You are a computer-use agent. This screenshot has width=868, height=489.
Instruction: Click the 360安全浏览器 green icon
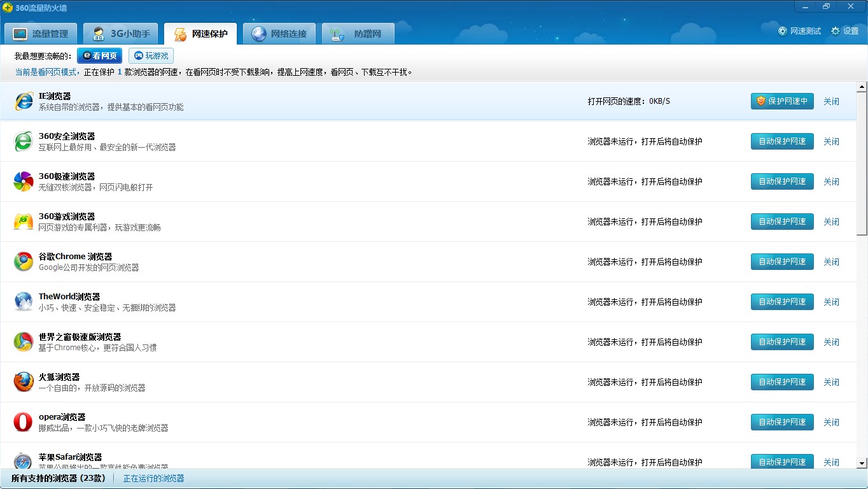point(24,141)
